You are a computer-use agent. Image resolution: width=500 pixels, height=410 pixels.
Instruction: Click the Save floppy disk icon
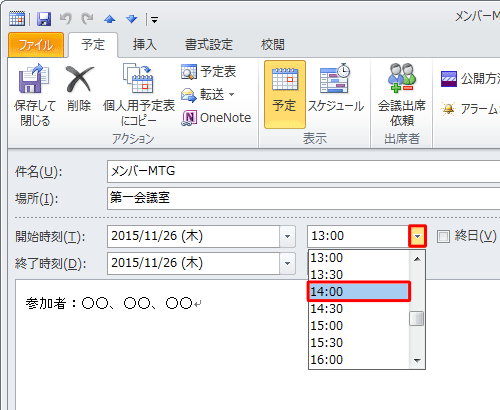tap(44, 19)
